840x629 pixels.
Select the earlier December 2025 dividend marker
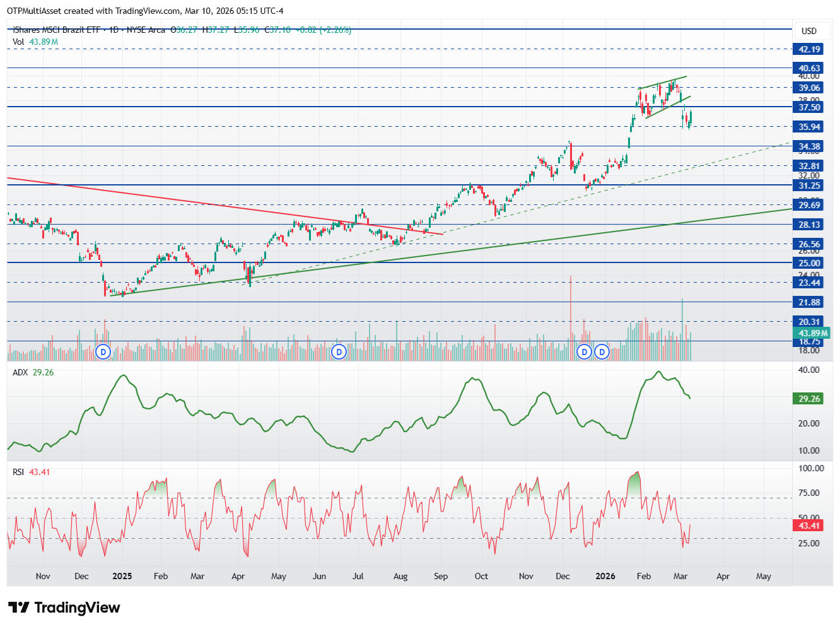point(585,351)
